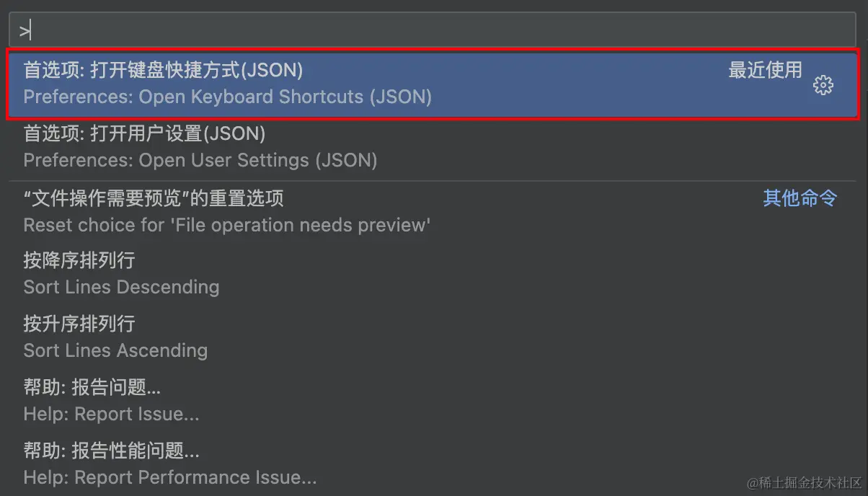The height and width of the screenshot is (496, 868).
Task: Choose 按升序排列行 command
Action: point(79,324)
